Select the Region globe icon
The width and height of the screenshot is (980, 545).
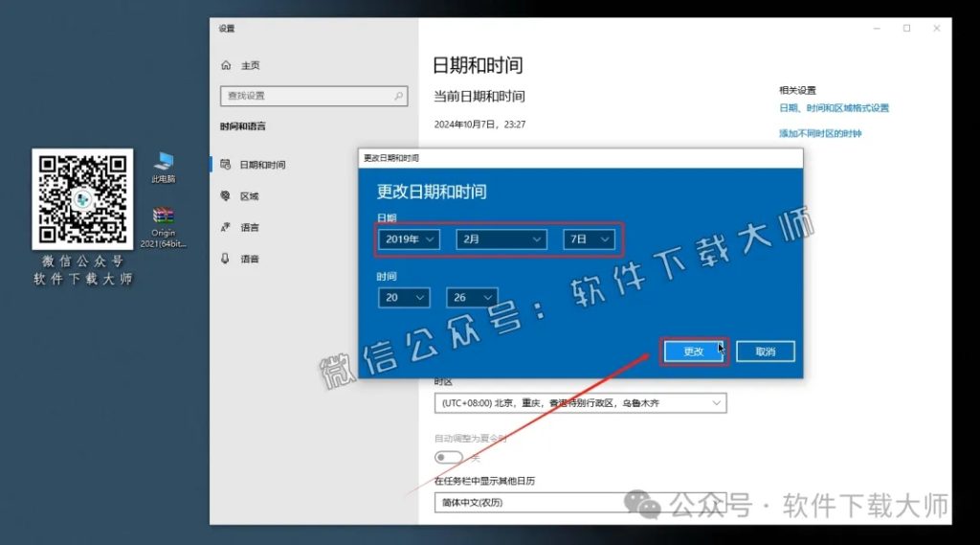pyautogui.click(x=226, y=195)
